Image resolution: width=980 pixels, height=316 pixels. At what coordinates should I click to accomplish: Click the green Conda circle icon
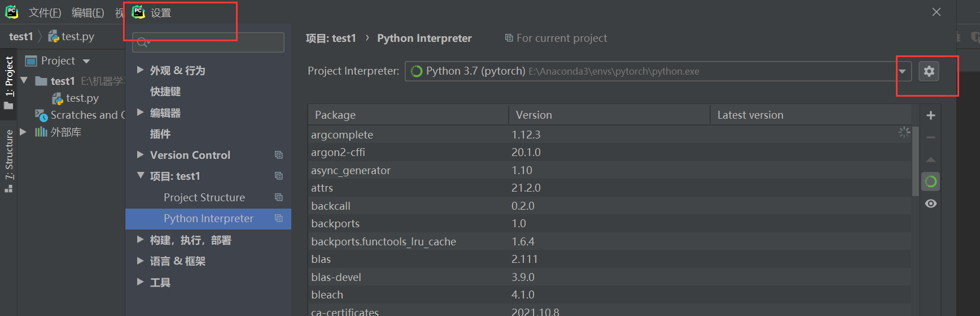coord(931,181)
